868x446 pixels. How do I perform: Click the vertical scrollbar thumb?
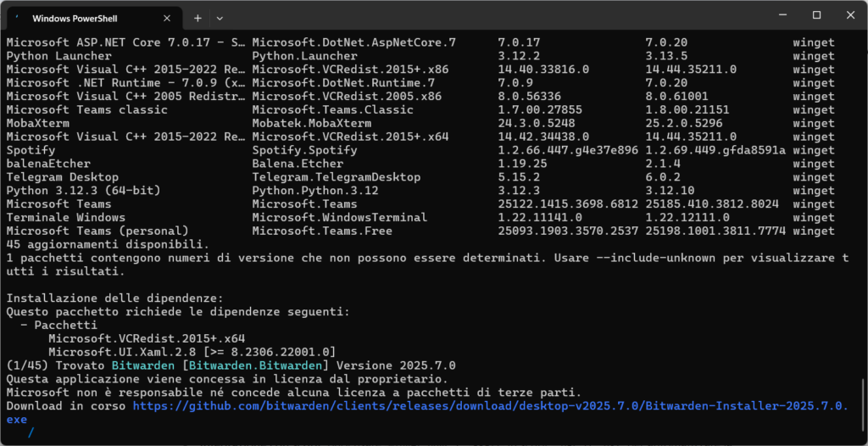coord(862,397)
